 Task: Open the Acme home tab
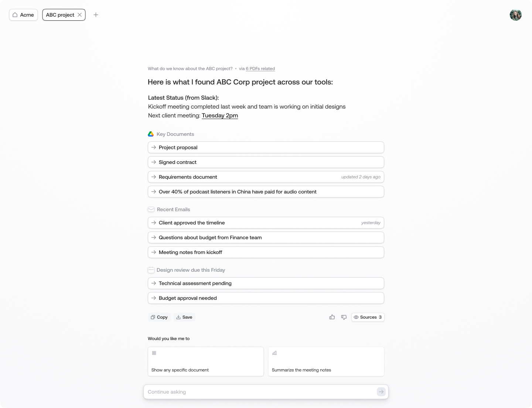pos(23,15)
